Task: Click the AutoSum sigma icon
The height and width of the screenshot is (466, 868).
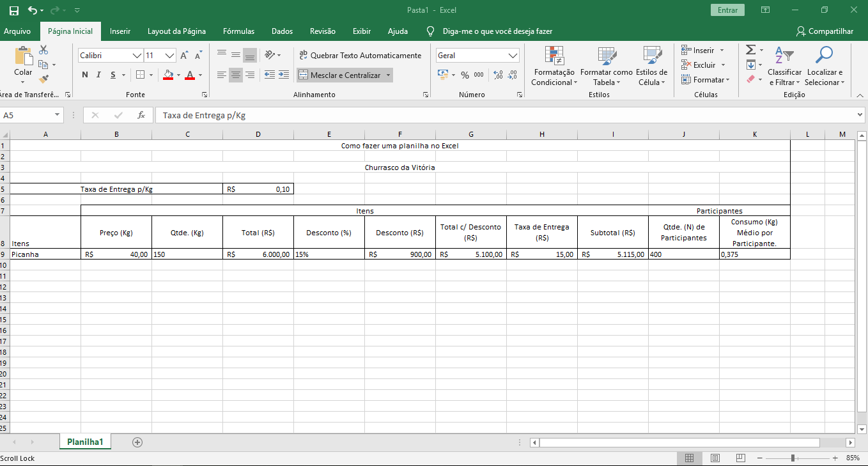Action: click(x=751, y=50)
